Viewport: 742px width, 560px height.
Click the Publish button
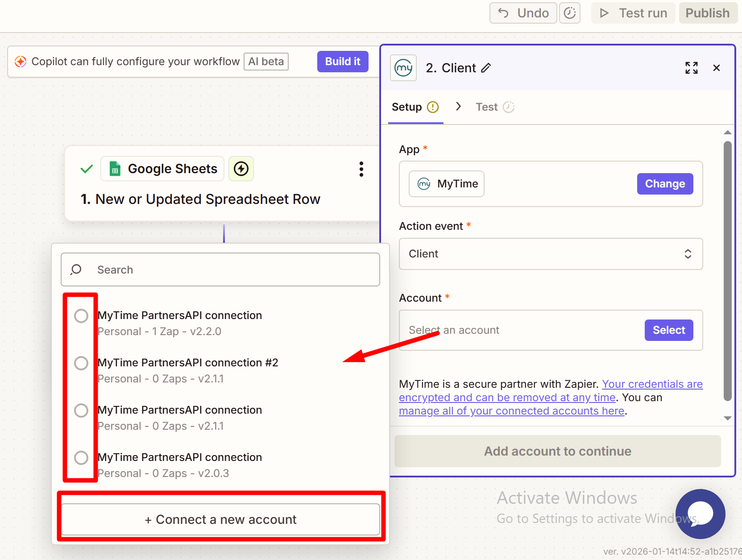point(708,13)
